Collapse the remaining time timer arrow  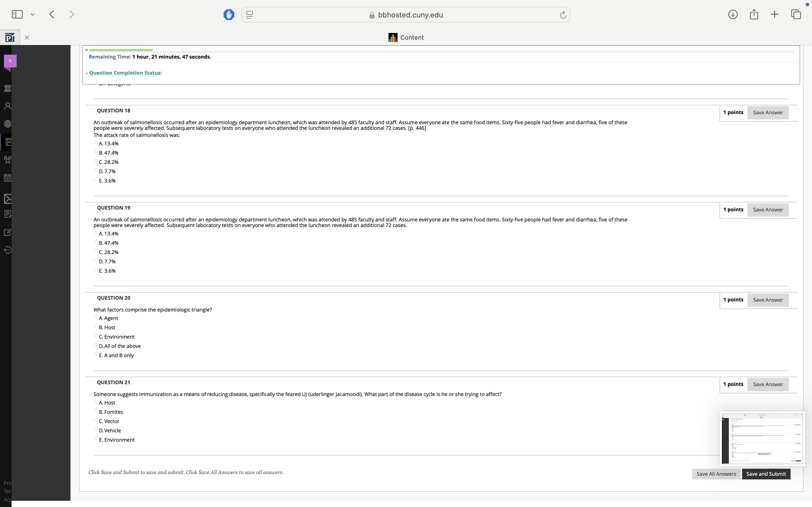[87, 50]
